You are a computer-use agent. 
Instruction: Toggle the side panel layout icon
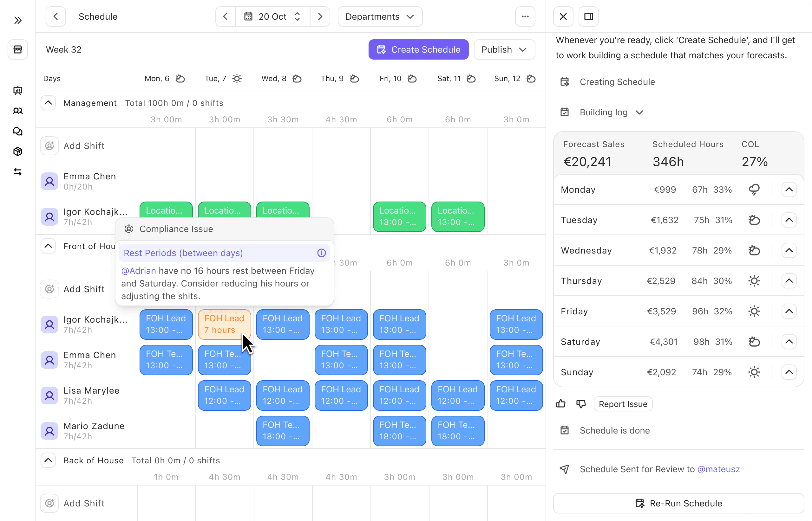pyautogui.click(x=588, y=16)
